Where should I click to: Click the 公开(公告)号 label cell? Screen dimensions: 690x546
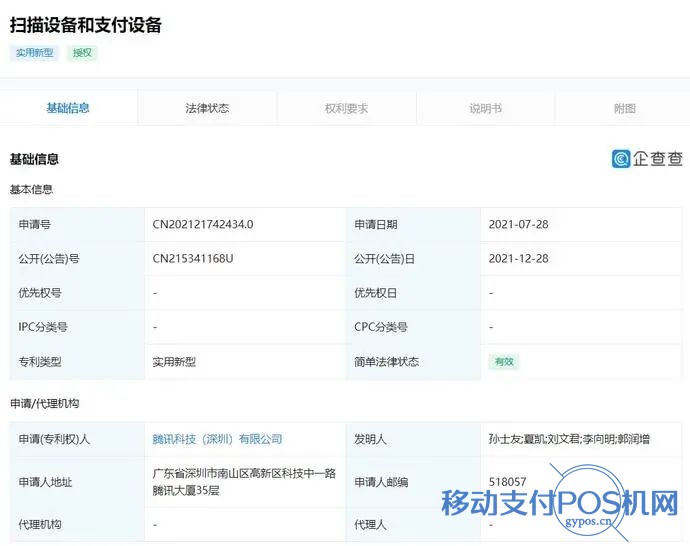coord(77,259)
